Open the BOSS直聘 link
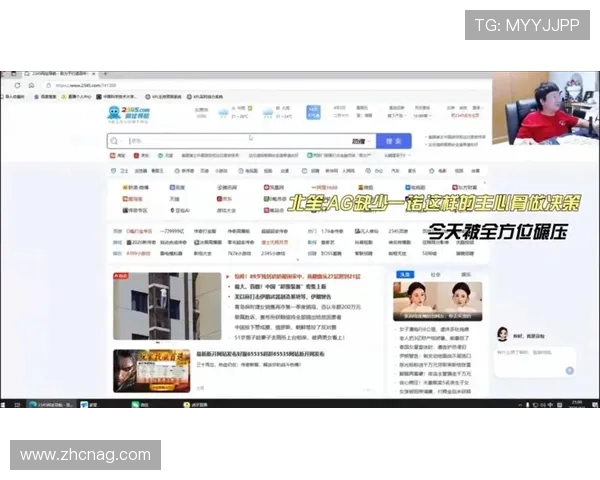Viewport: 600px width, 480px height. (331, 253)
